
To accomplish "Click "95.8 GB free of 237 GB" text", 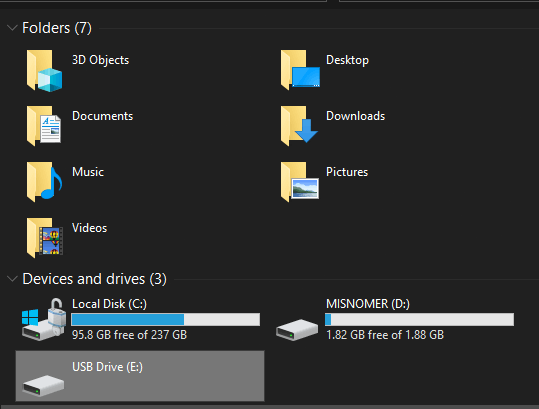I will [129, 335].
